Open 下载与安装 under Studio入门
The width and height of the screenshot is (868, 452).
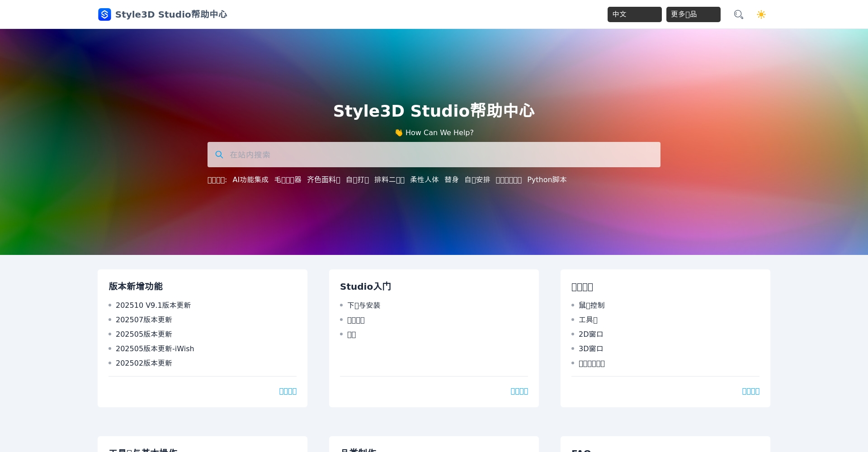(364, 305)
